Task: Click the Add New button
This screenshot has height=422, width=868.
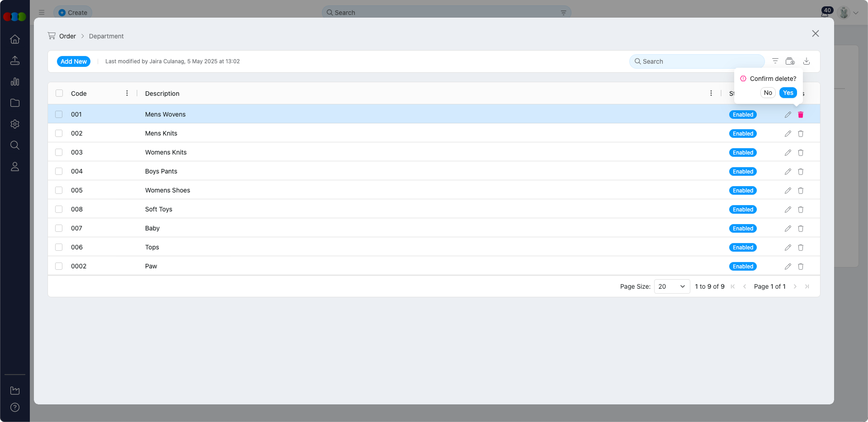Action: [x=74, y=61]
